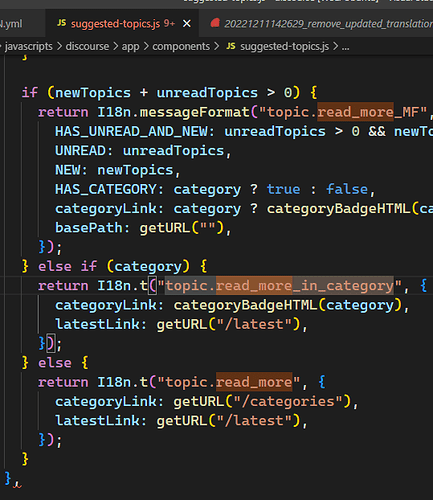Click suggested-topics.js in the breadcrumb path

tap(285, 47)
